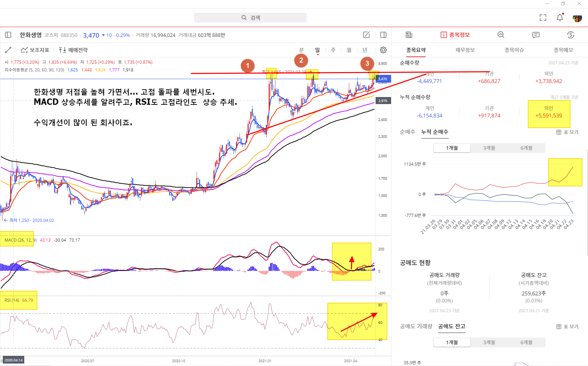
Task: Click the current price 3,470 in header
Action: (91, 35)
